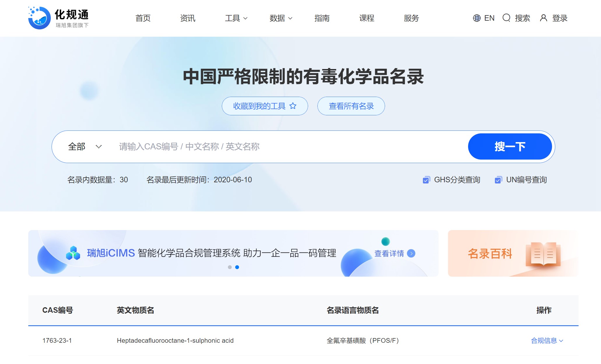The height and width of the screenshot is (364, 601).
Task: Click the arrow icon next to 查看详情
Action: click(x=411, y=254)
